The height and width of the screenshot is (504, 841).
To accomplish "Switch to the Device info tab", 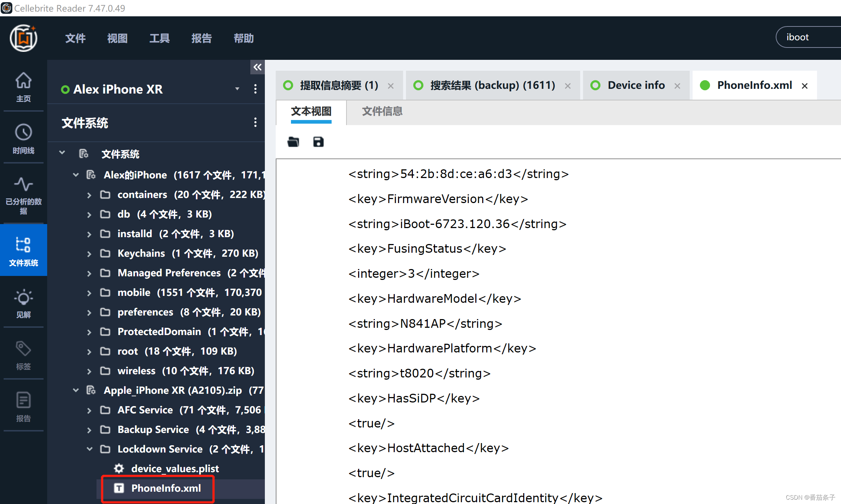I will pyautogui.click(x=636, y=86).
